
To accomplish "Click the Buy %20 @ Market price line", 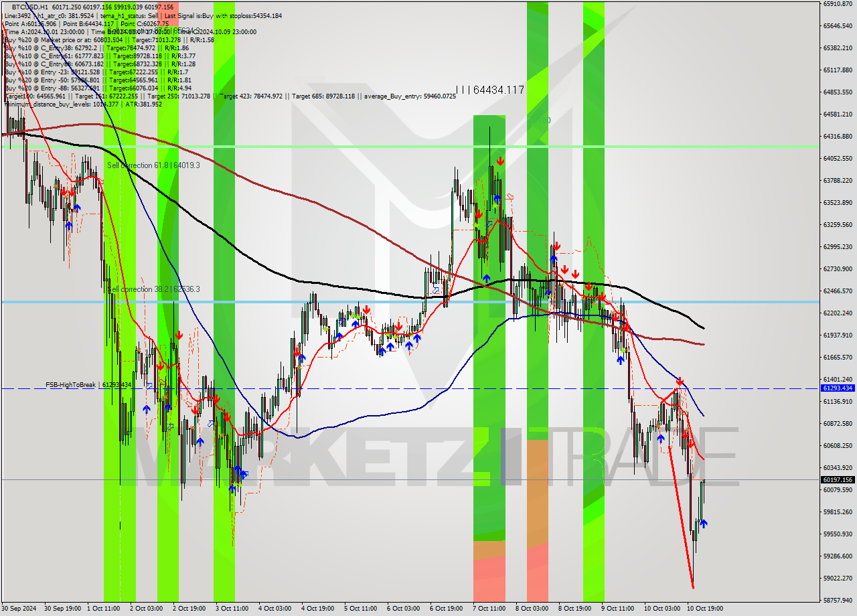I will (x=109, y=40).
